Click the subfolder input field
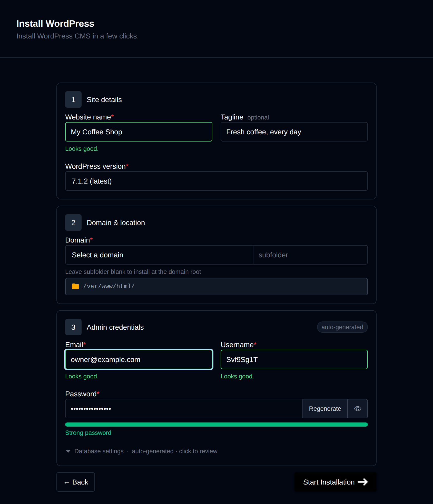Screen dimensions: 433x504 pyautogui.click(x=310, y=255)
